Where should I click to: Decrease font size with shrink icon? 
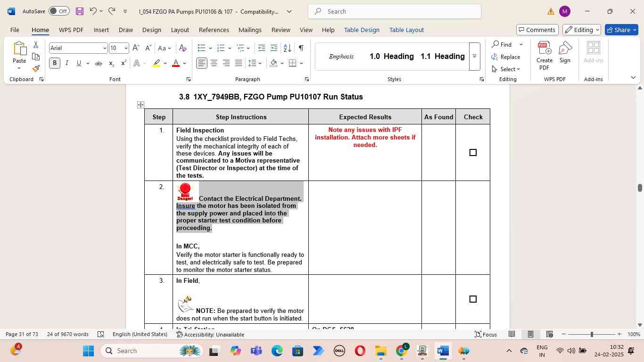[x=148, y=48]
